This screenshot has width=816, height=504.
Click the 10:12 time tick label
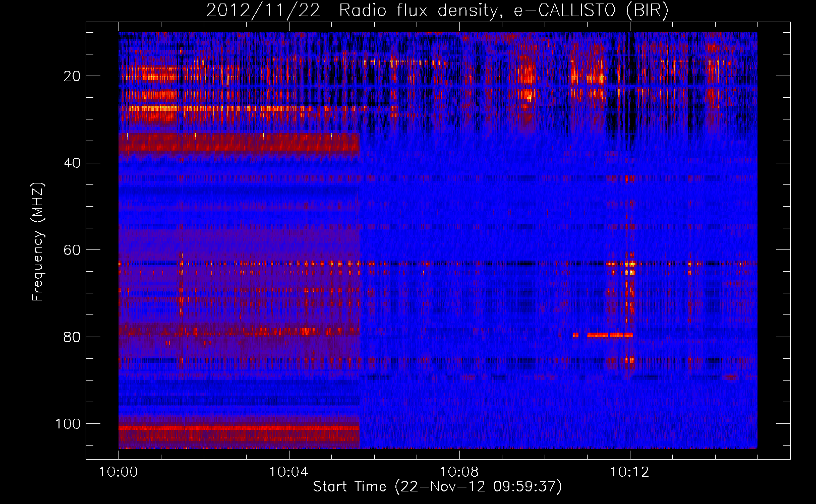[629, 472]
